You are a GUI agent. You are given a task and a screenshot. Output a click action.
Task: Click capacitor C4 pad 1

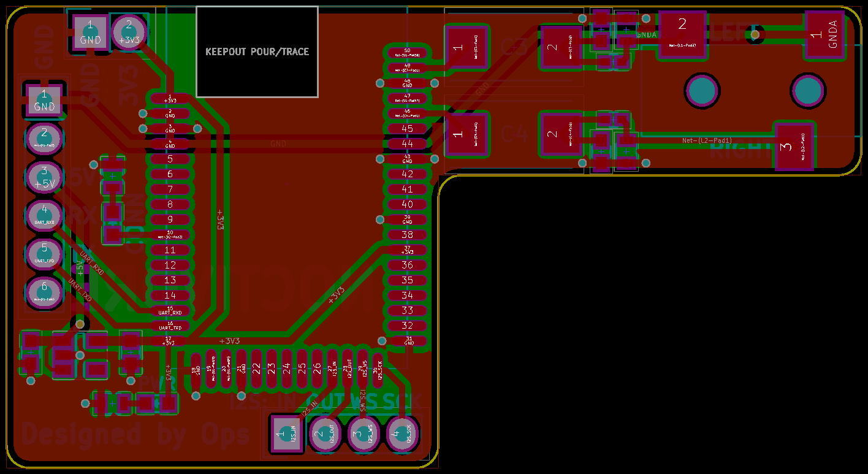466,134
